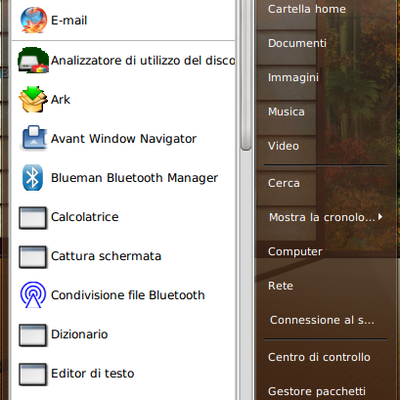Click the Cattura schermata window icon
This screenshot has width=400, height=400.
(33, 257)
